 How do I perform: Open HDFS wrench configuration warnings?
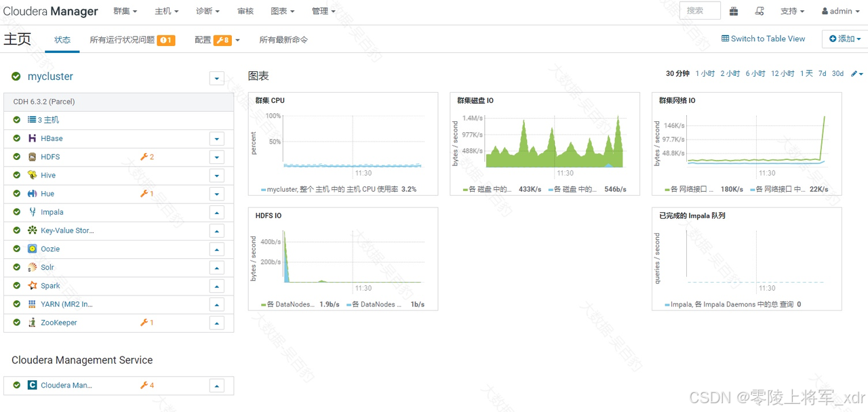[147, 157]
